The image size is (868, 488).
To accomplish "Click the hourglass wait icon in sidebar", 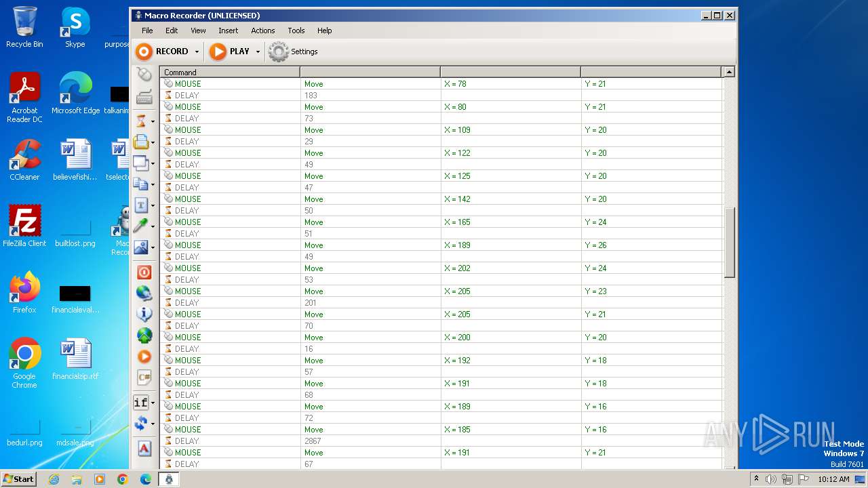I will (141, 121).
